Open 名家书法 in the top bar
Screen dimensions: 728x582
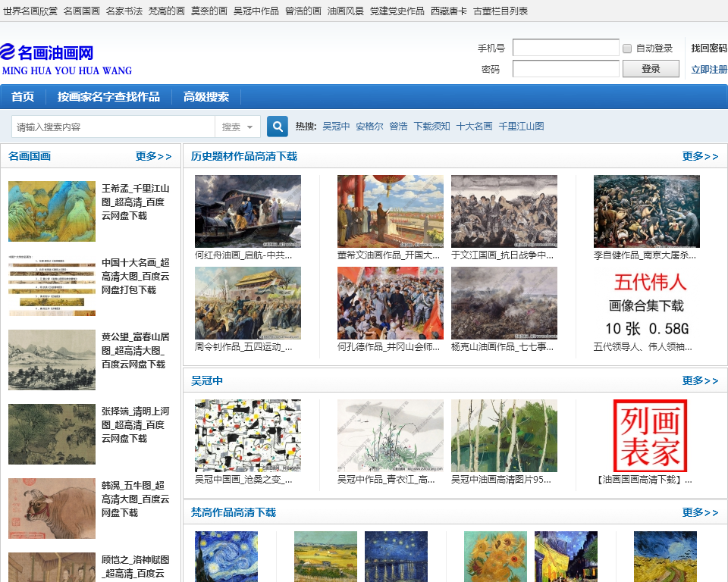click(x=124, y=11)
